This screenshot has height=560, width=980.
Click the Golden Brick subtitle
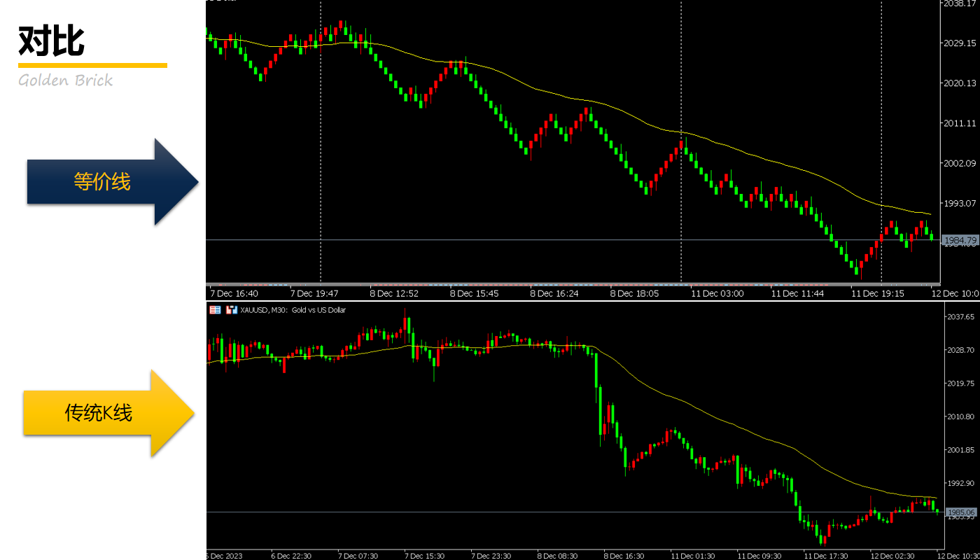point(65,80)
